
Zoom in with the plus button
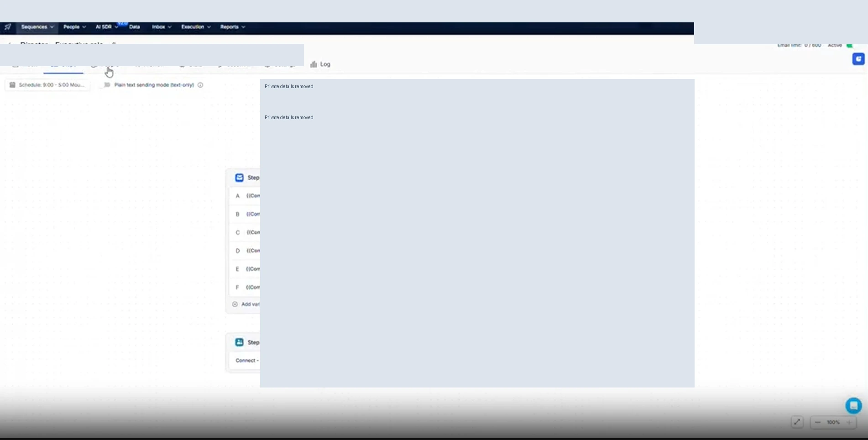pos(849,423)
